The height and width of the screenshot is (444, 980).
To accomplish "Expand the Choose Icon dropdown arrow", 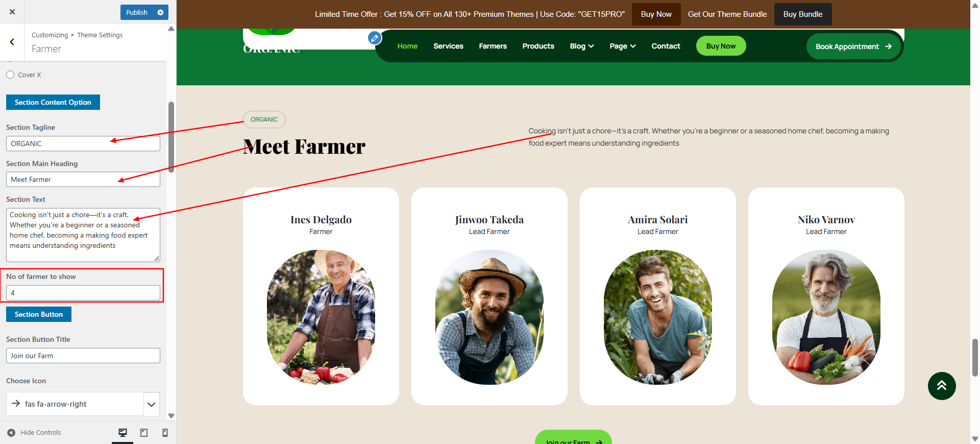I will (151, 404).
